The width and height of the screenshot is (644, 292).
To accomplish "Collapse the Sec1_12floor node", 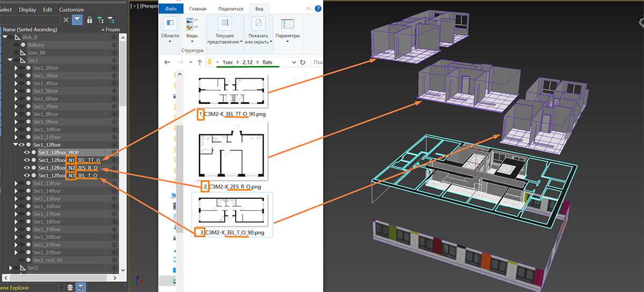I will click(x=16, y=145).
